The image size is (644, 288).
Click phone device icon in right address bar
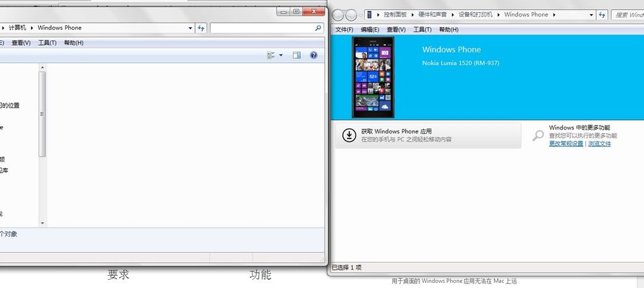pyautogui.click(x=370, y=14)
